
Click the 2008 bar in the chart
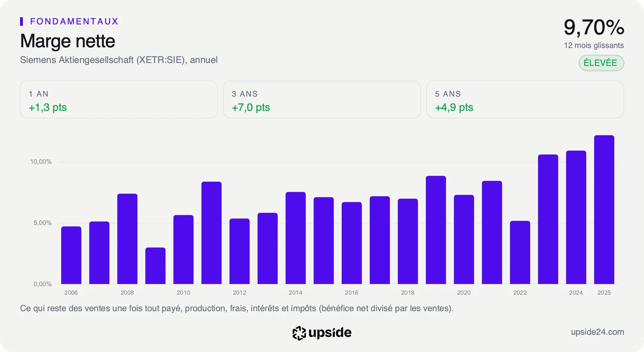(127, 239)
